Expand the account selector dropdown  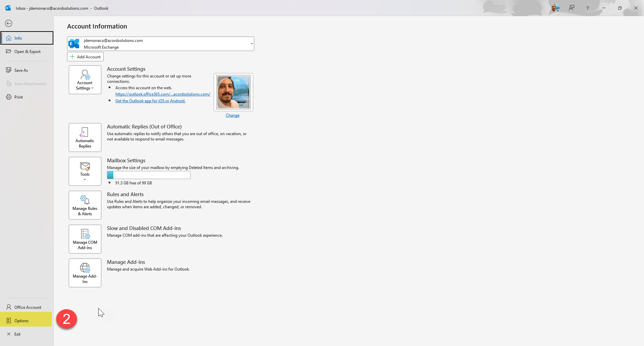click(x=251, y=44)
